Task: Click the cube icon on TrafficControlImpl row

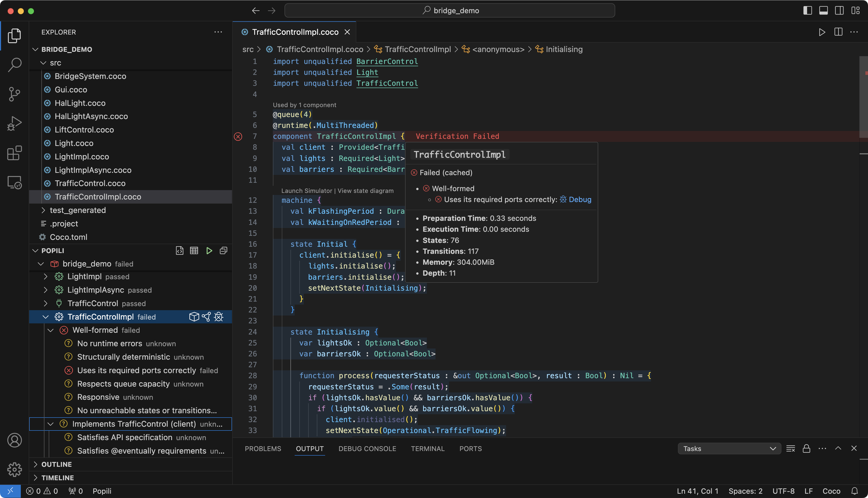Action: [194, 317]
